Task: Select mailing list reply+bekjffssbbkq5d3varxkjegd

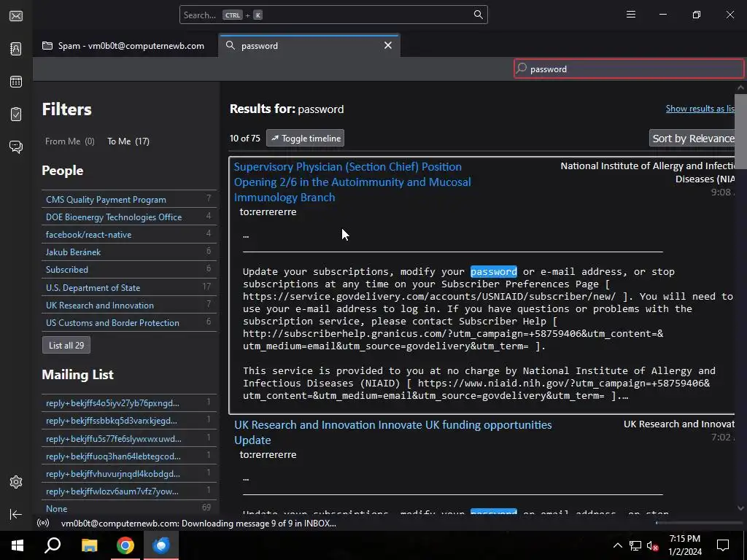Action: tap(128, 421)
